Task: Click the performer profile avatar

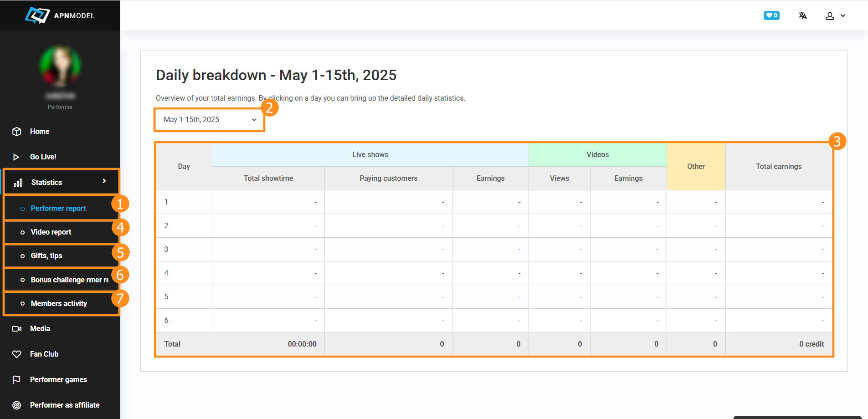Action: (60, 66)
